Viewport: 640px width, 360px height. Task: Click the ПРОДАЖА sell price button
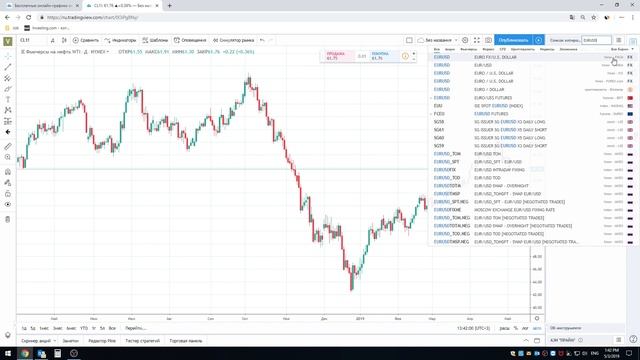(340, 56)
